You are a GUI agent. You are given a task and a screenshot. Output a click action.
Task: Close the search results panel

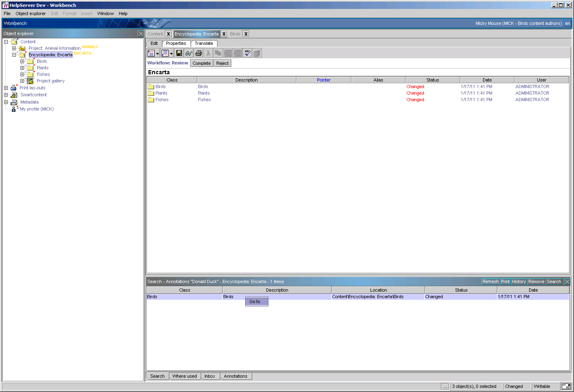point(567,281)
